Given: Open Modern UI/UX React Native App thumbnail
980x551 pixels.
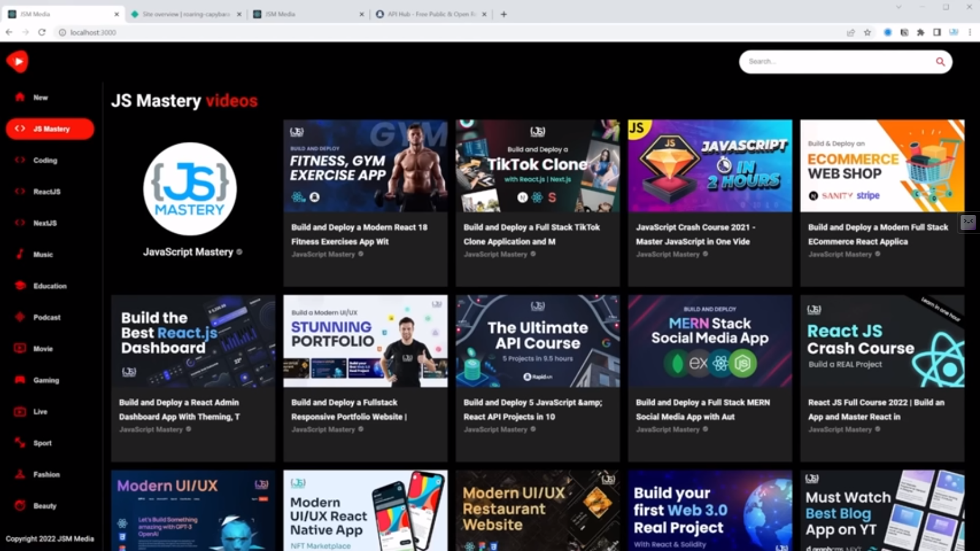Looking at the screenshot, I should (365, 511).
